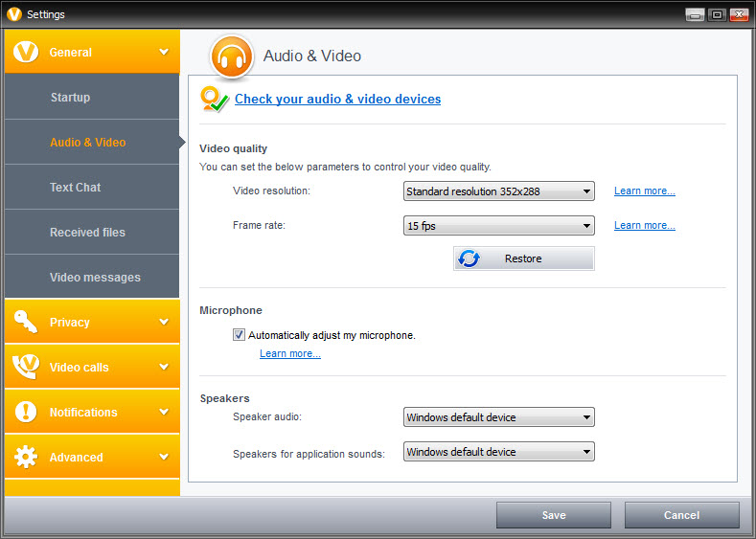The width and height of the screenshot is (756, 539).
Task: Click the Privacy key icon
Action: (26, 322)
